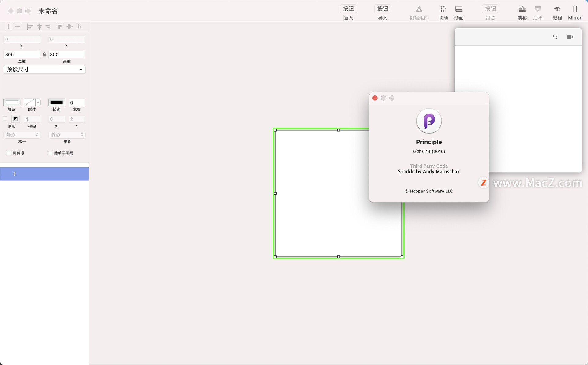The height and width of the screenshot is (365, 588).
Task: Click the record video camera icon
Action: [x=570, y=37]
